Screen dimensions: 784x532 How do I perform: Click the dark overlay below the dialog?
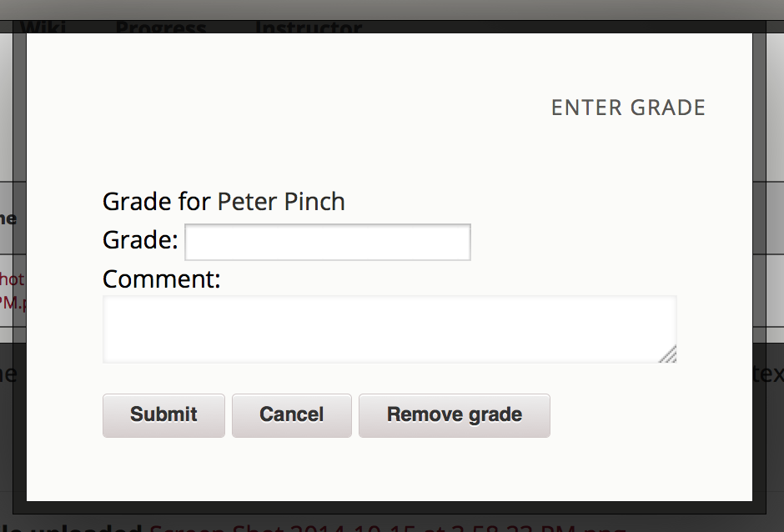click(390, 508)
